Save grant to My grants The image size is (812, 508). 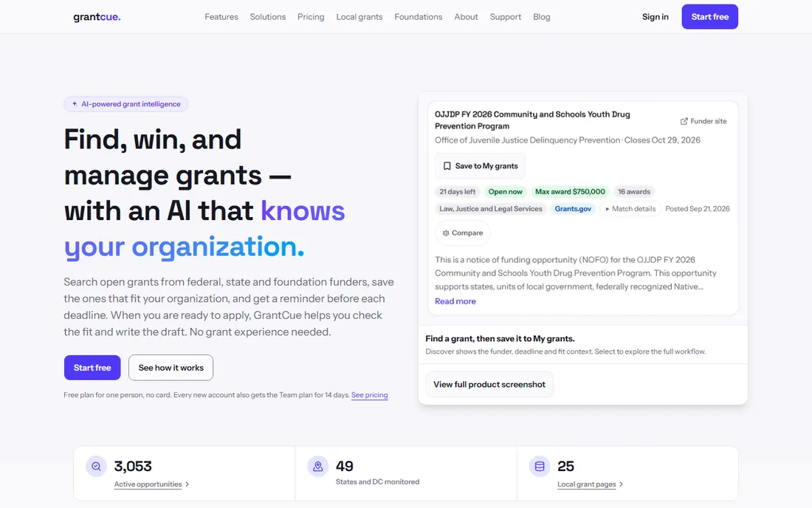point(480,165)
